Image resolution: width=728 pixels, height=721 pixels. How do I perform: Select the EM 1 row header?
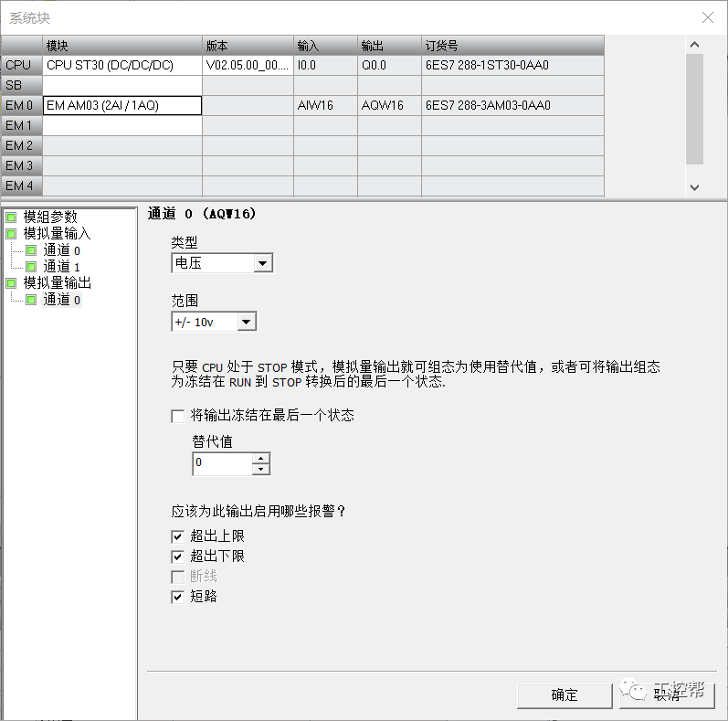(x=22, y=125)
